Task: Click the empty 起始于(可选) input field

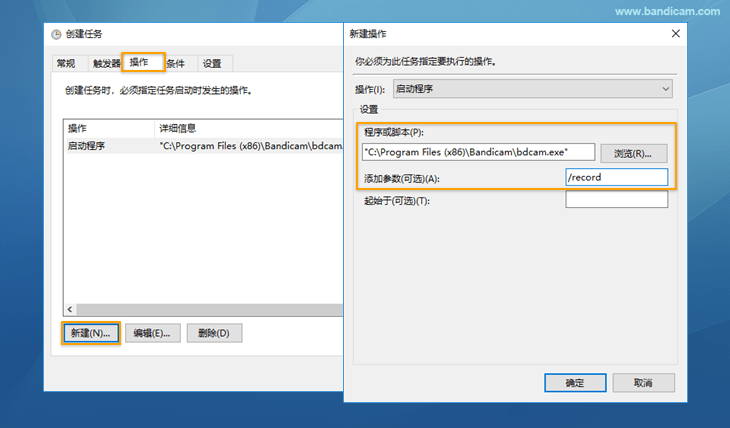Action: (617, 200)
